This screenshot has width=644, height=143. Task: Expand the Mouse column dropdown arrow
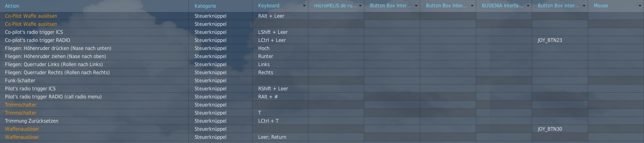point(640,6)
